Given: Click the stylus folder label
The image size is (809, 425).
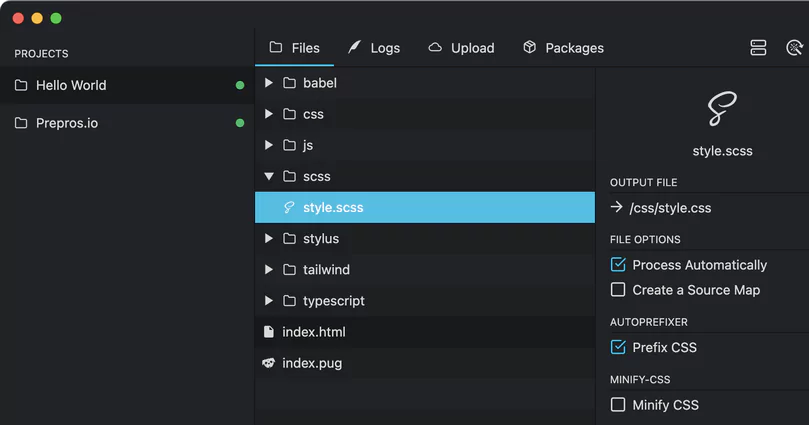Looking at the screenshot, I should click(x=321, y=239).
